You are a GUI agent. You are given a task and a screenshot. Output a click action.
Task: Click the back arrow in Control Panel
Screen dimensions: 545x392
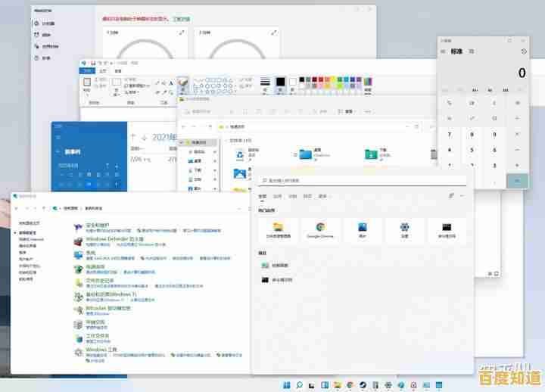tap(16, 208)
